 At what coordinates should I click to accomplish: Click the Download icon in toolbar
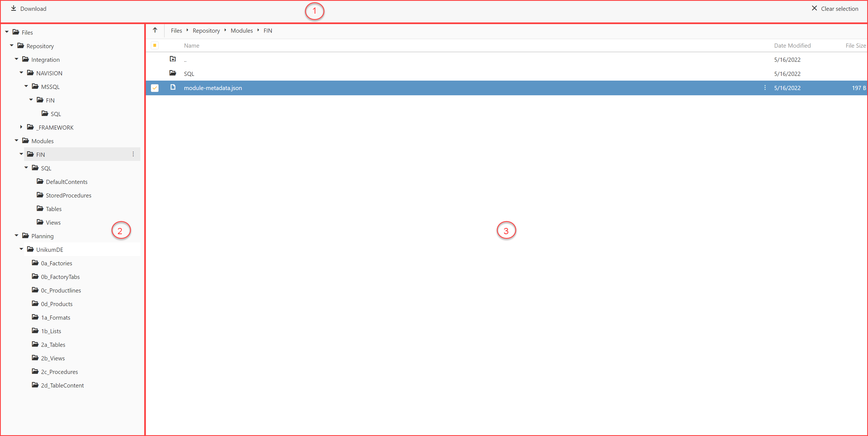pos(14,8)
